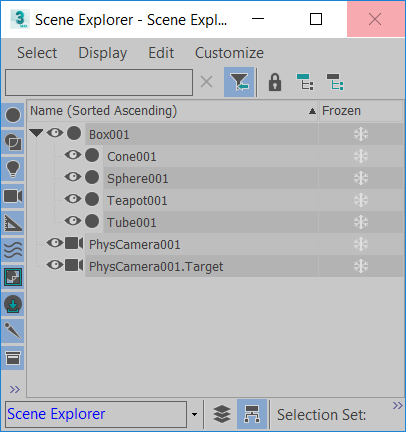Toggle Display Groups filter icon
The image size is (406, 432).
pos(13,277)
